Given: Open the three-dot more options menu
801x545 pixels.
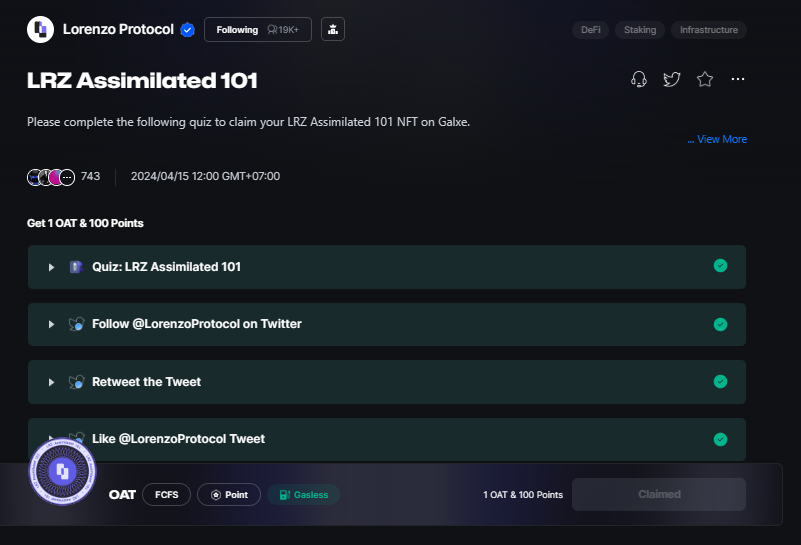Looking at the screenshot, I should click(x=738, y=79).
